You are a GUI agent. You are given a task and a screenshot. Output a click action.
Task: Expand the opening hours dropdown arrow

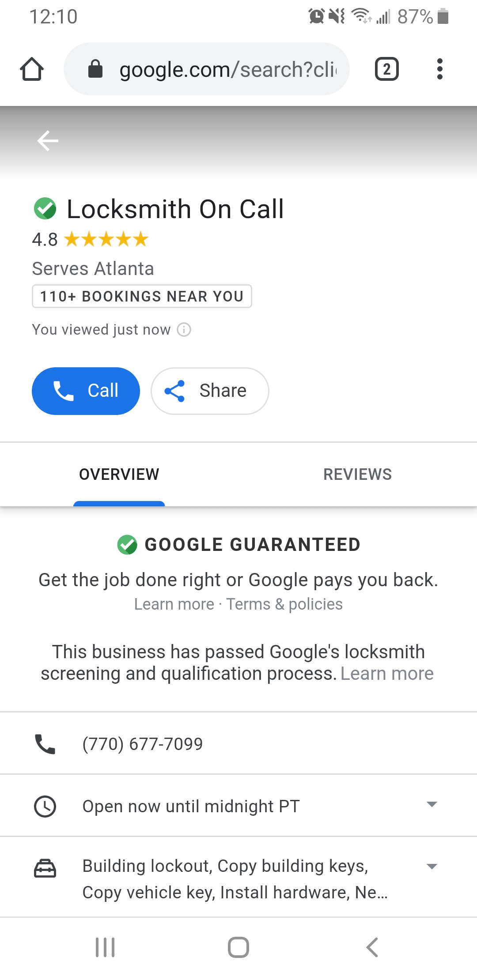[x=432, y=804]
